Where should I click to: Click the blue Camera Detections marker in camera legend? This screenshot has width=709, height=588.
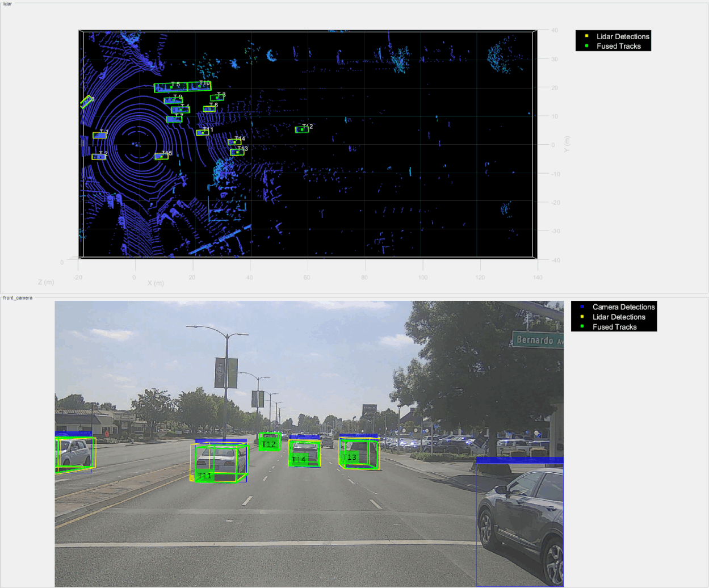coord(582,306)
